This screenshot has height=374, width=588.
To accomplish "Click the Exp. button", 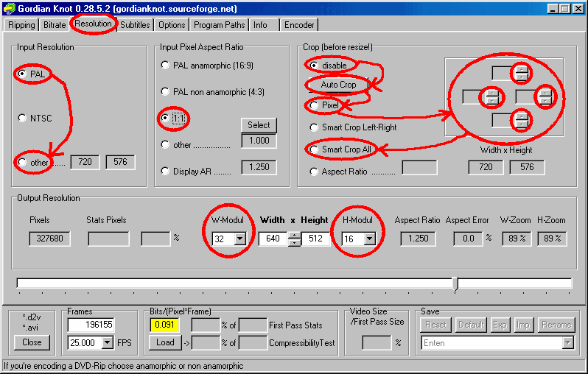I will click(x=500, y=325).
